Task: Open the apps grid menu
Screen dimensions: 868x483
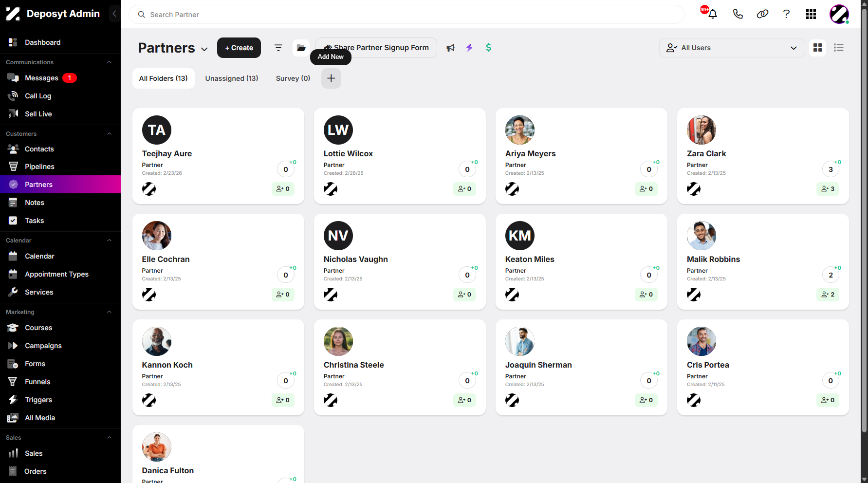Action: tap(811, 14)
